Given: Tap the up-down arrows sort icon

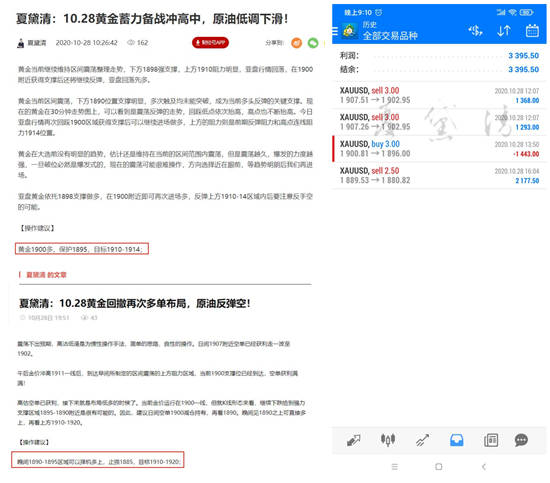Looking at the screenshot, I should tap(504, 31).
